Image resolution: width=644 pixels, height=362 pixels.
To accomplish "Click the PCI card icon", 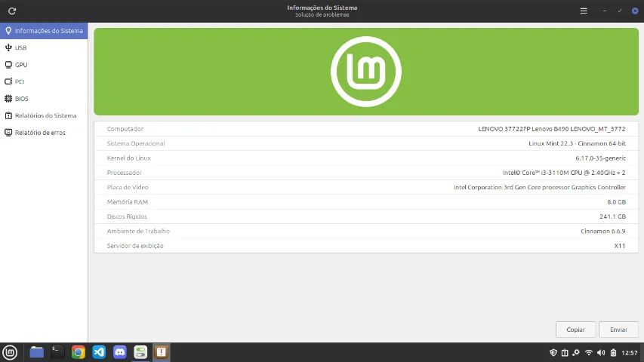I will click(x=8, y=81).
